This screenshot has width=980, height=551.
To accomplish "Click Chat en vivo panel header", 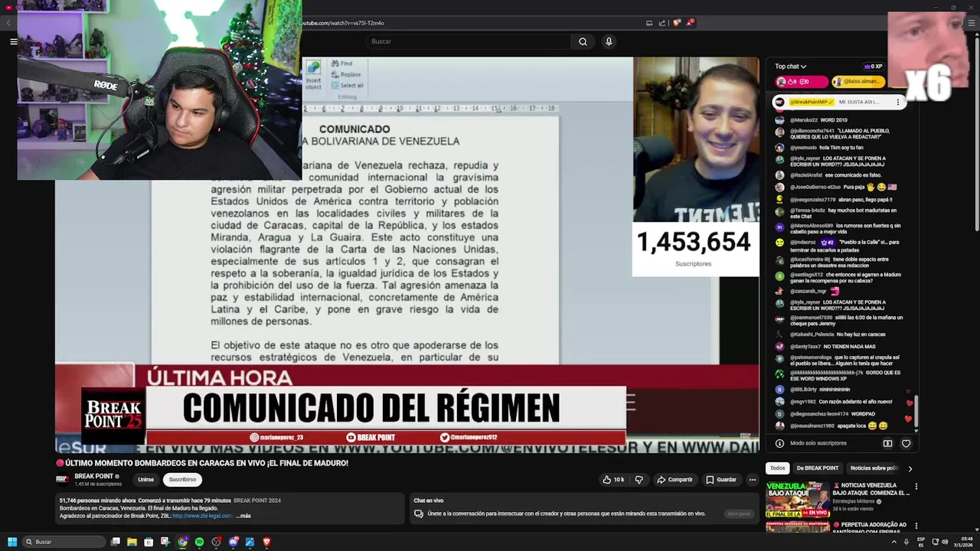I will pyautogui.click(x=429, y=500).
